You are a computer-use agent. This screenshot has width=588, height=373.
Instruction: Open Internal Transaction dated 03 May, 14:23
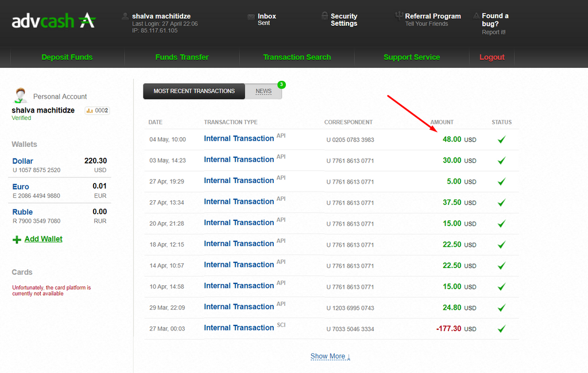point(239,160)
